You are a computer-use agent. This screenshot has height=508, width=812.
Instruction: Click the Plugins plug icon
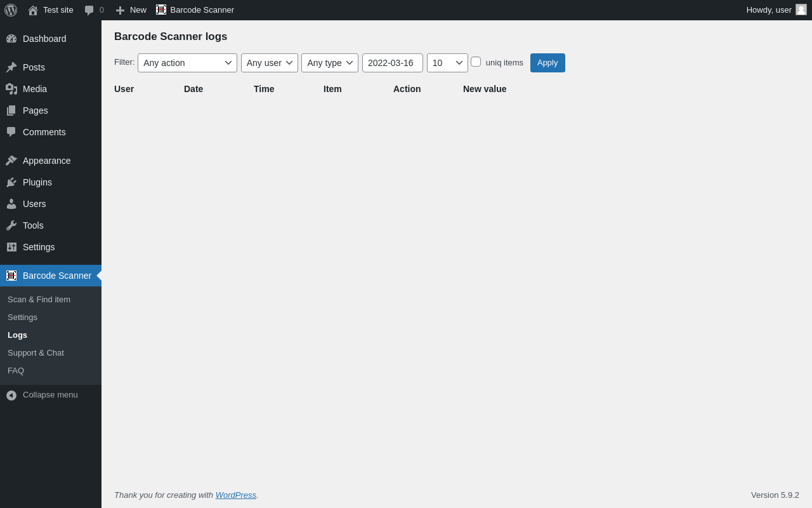click(x=11, y=182)
